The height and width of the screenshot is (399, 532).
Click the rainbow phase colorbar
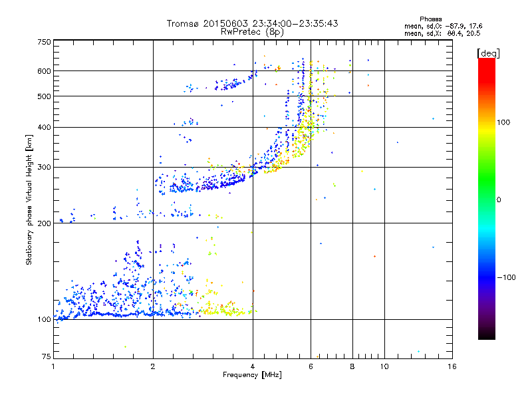(x=487, y=199)
